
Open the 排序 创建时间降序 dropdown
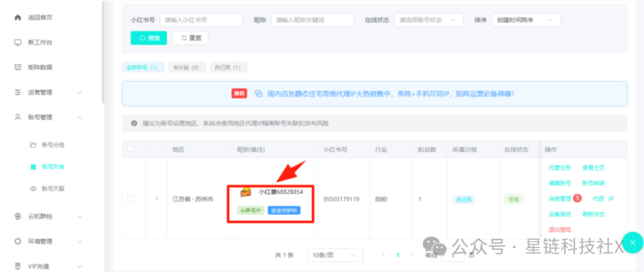pyautogui.click(x=526, y=20)
